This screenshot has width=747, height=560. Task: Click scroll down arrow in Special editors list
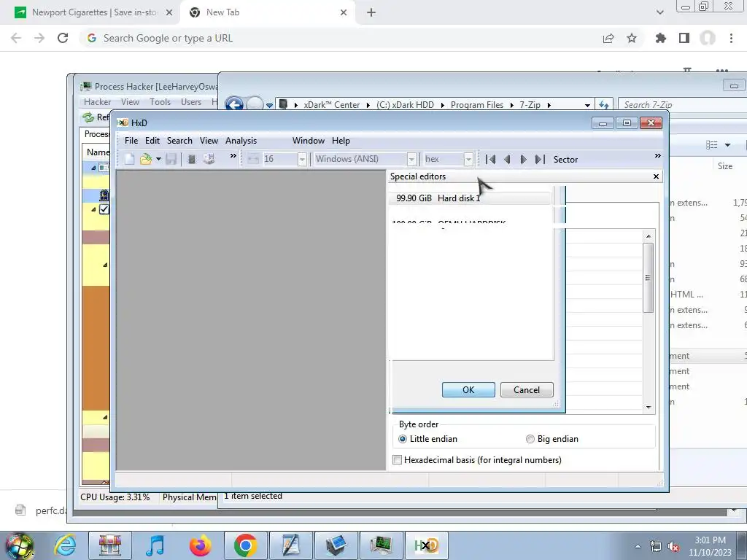[x=648, y=408]
